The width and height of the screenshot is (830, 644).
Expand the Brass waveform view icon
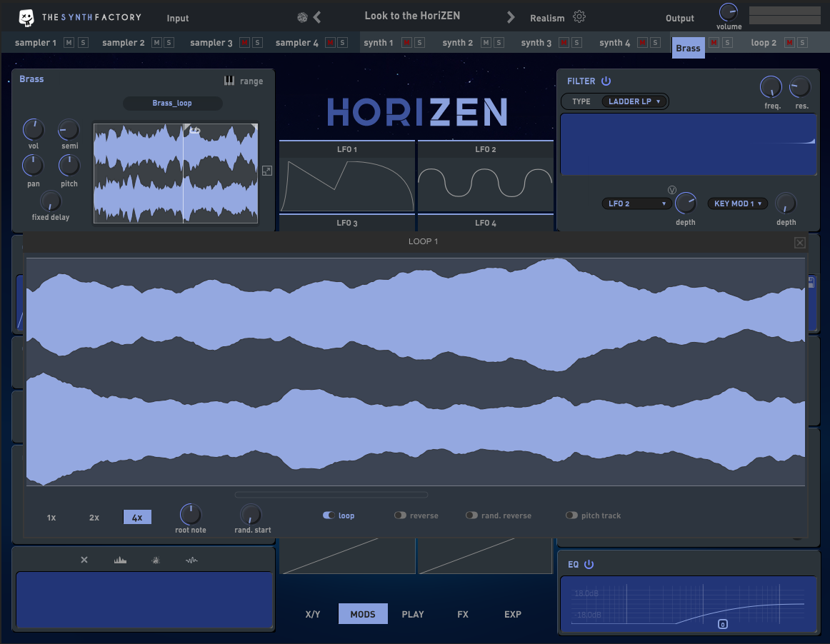point(267,171)
